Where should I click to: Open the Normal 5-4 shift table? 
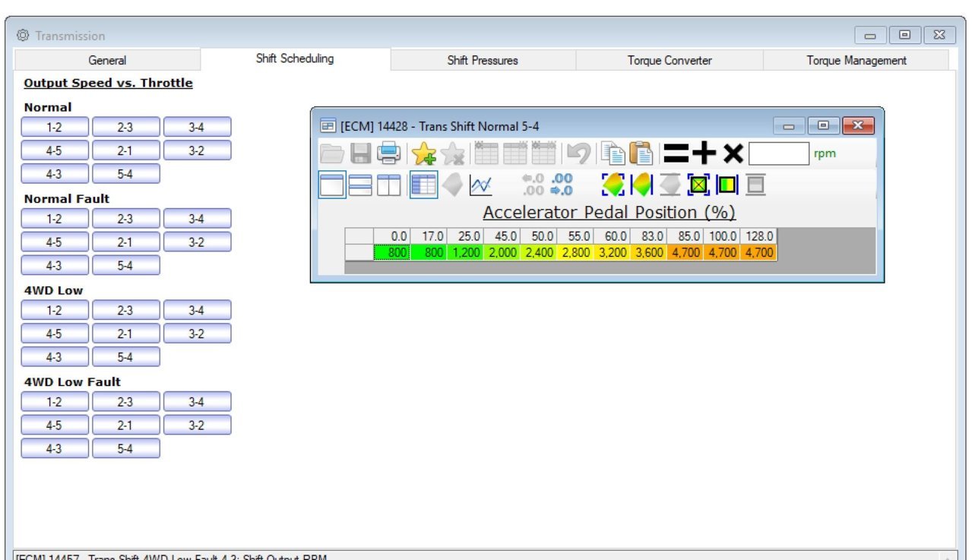pos(126,174)
